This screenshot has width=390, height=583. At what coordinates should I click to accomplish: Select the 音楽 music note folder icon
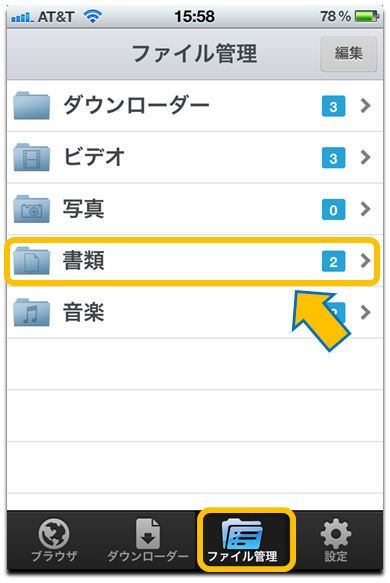point(32,313)
